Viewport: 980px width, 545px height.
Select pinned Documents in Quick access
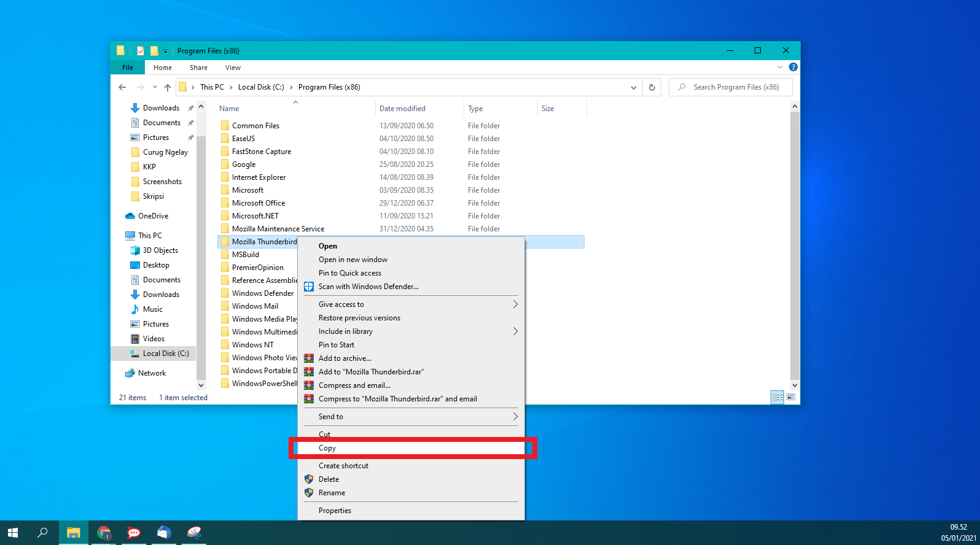pyautogui.click(x=161, y=123)
